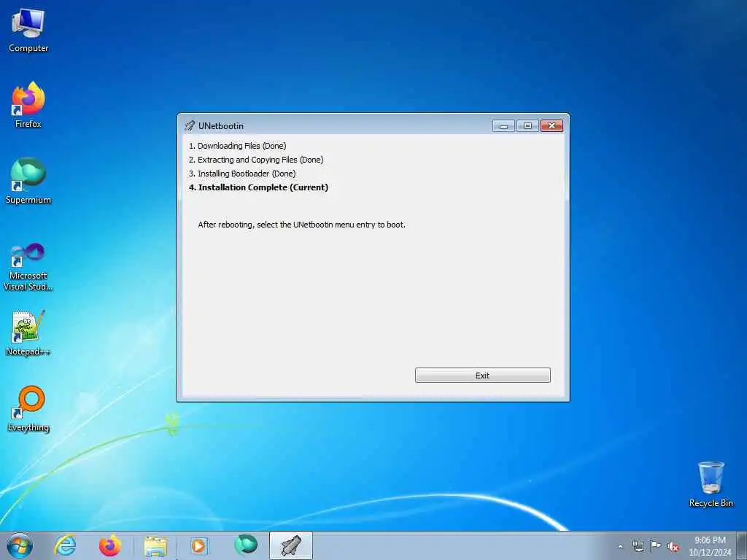Launch Firefox from the taskbar

[x=109, y=545]
